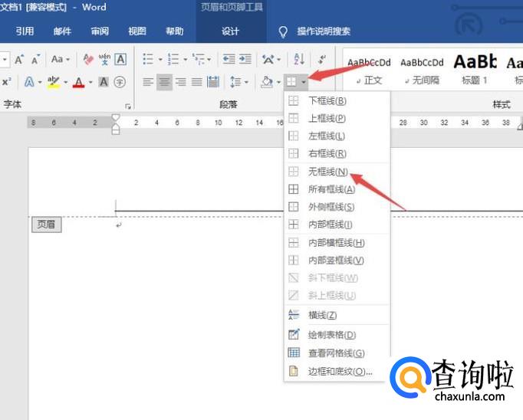This screenshot has width=523, height=420.
Task: Apply the 标题 1 style
Action: coord(475,71)
